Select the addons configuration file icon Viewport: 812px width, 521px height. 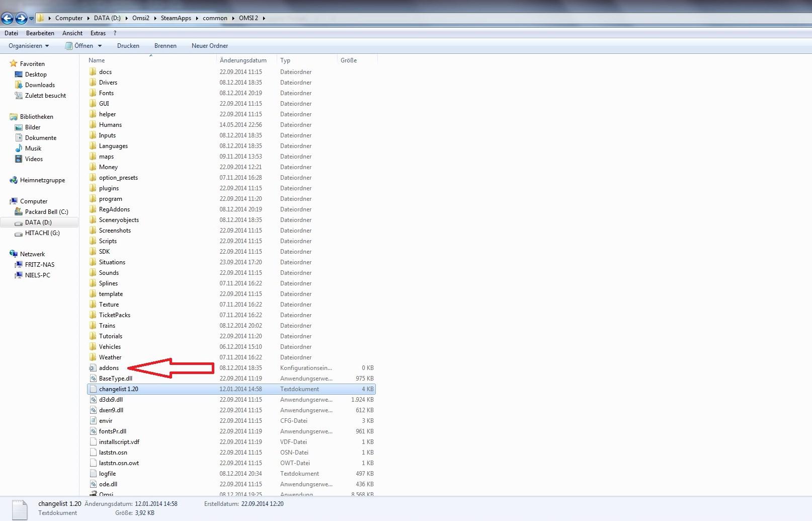[93, 368]
